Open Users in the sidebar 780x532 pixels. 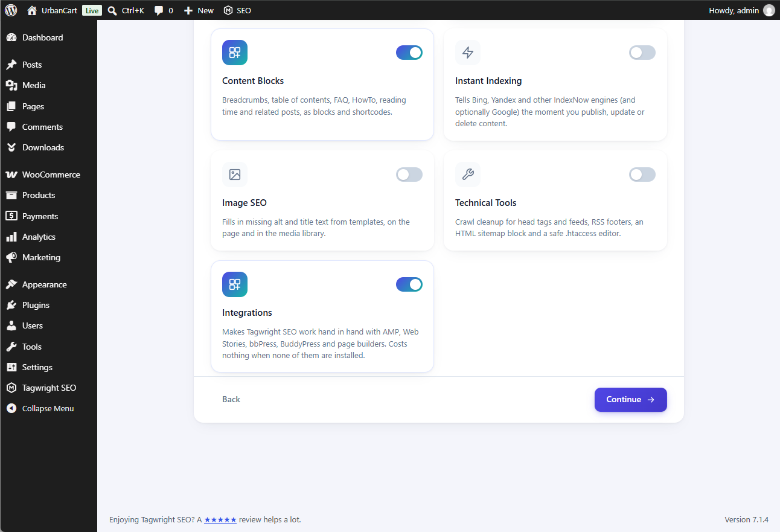(x=48, y=325)
